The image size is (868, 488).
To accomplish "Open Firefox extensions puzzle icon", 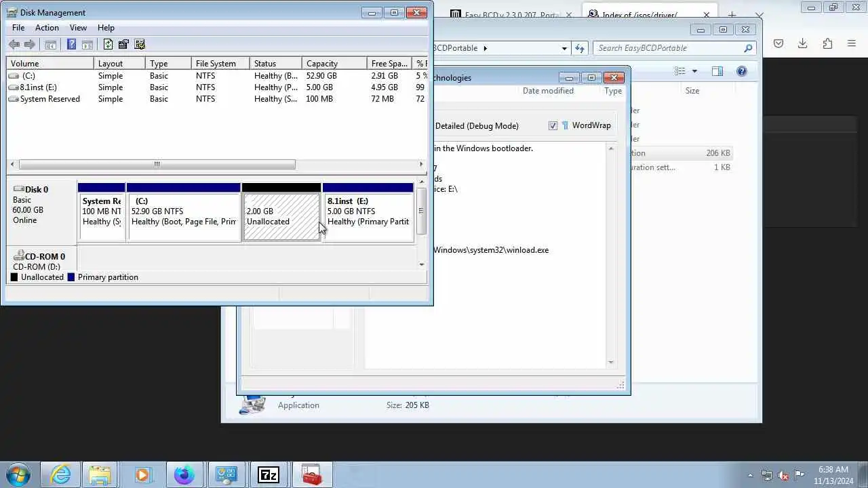I will [x=827, y=43].
